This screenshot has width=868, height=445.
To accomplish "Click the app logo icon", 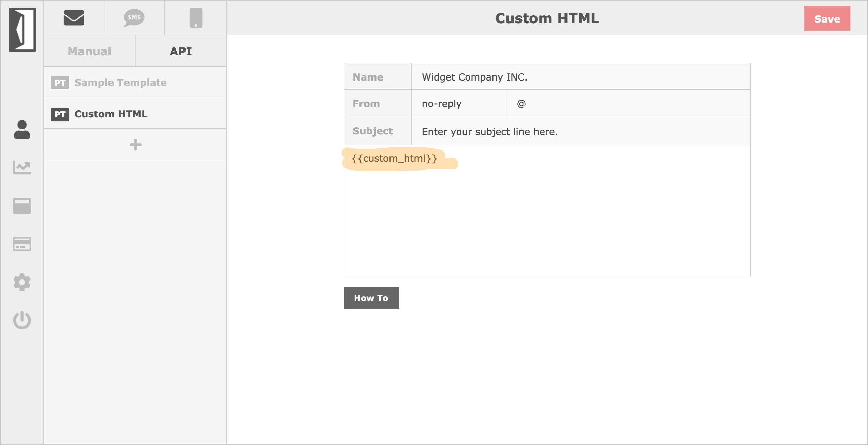I will [22, 30].
